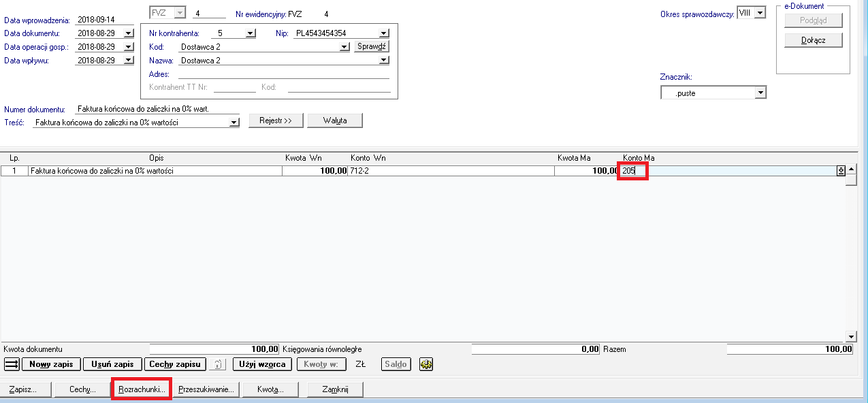
Task: Click the Kwota Wn column header
Action: click(x=303, y=158)
